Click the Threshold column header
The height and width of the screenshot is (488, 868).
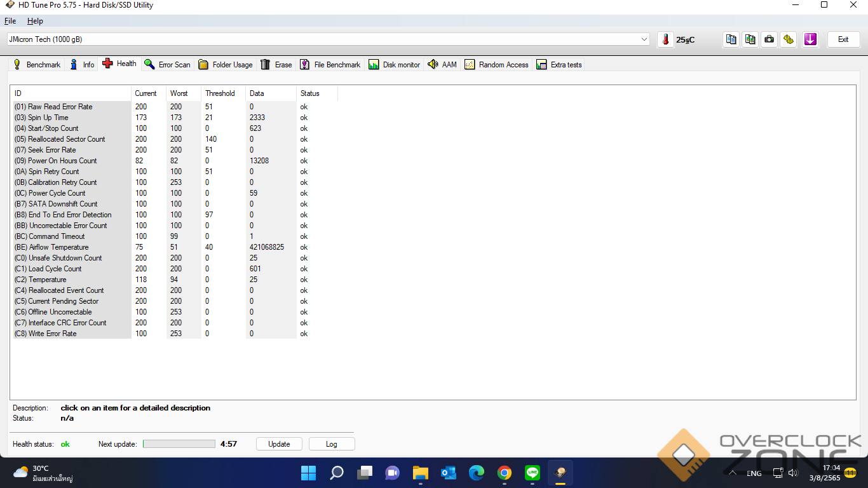click(224, 93)
